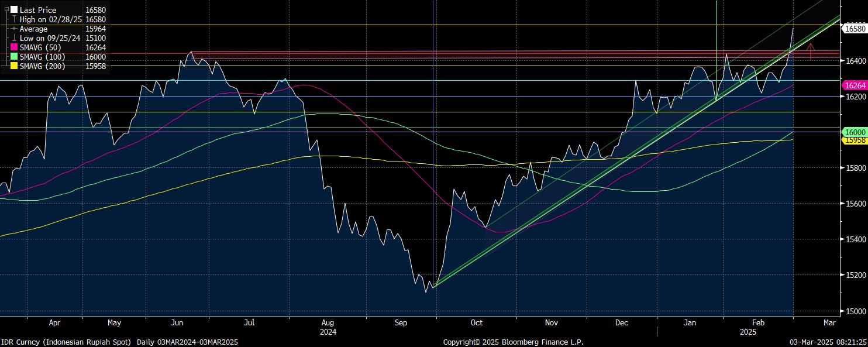Click the Sep label on time axis
Image resolution: width=868 pixels, height=347 pixels.
[x=401, y=322]
